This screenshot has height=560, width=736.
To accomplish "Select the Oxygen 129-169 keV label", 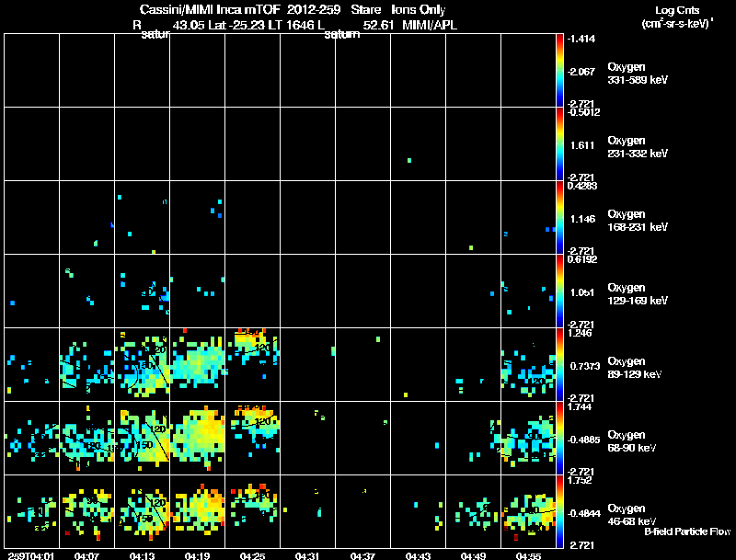I will coord(638,294).
